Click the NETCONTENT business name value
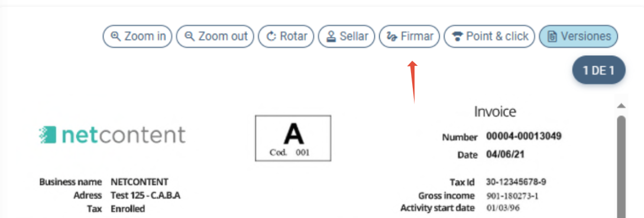The width and height of the screenshot is (644, 218). coord(139,182)
